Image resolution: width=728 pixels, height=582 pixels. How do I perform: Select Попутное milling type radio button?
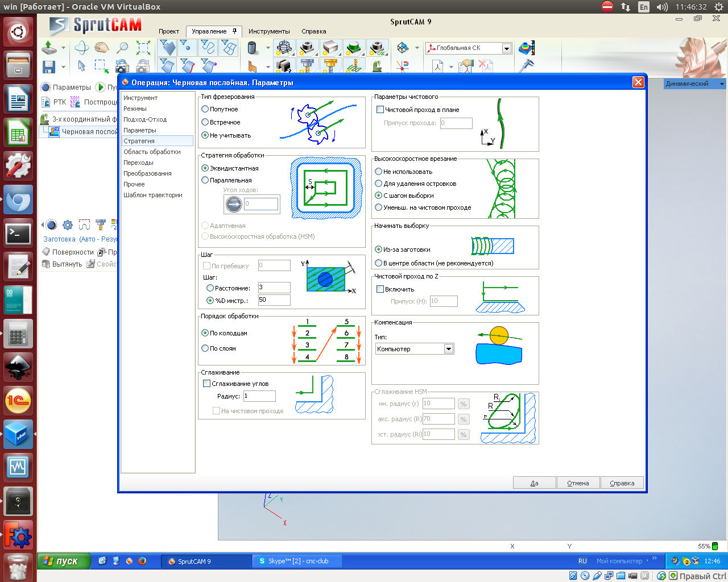pos(205,109)
